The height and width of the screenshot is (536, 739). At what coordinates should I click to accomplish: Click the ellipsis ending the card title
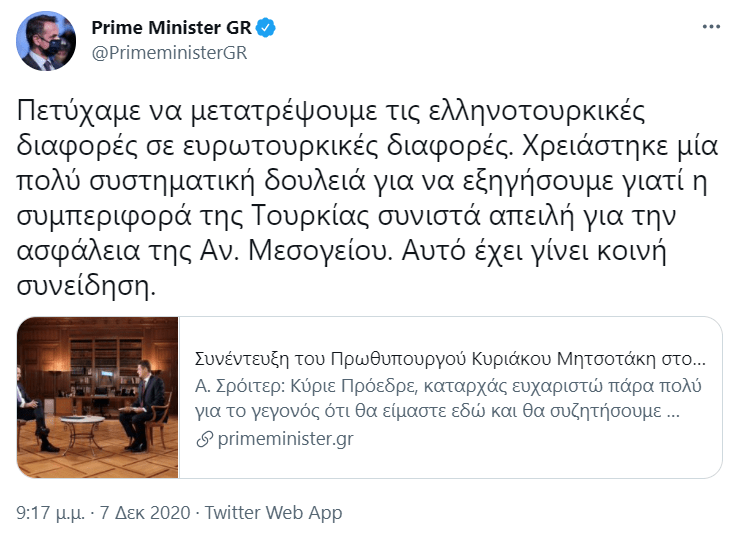699,357
